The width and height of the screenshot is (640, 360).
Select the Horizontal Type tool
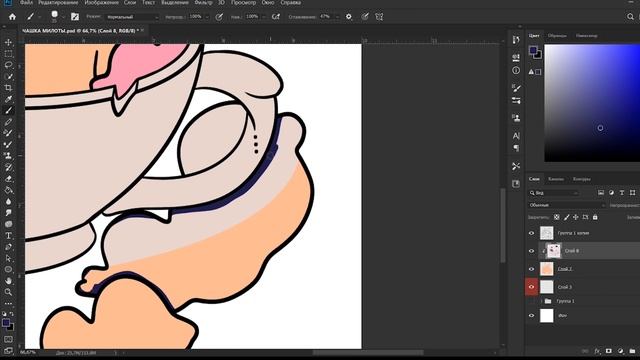(x=8, y=236)
